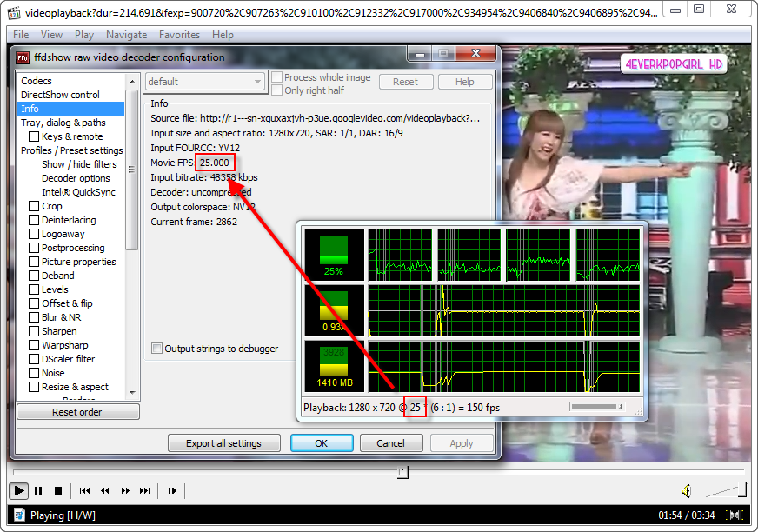The image size is (758, 532).
Task: Click the rewind (decrease speed) button
Action: click(x=105, y=491)
